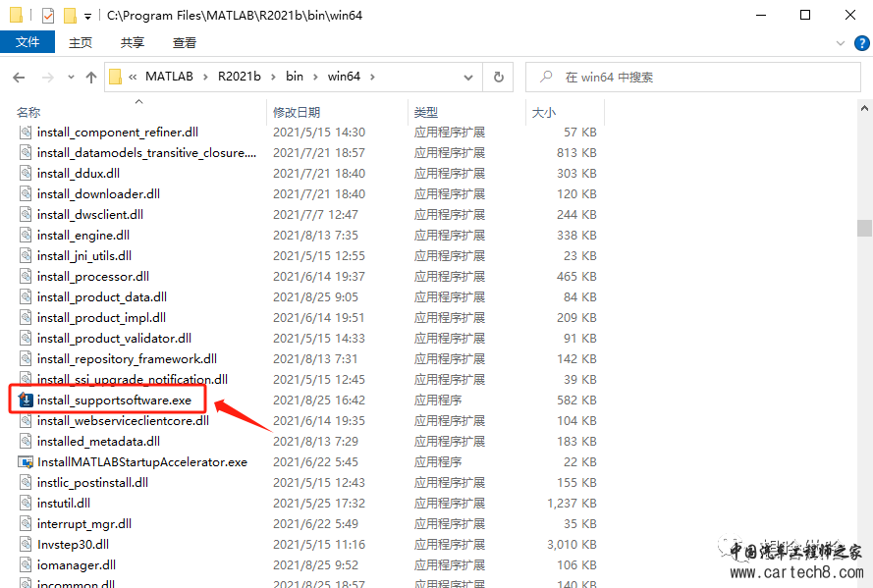Expand the ribbon with the chevron
This screenshot has width=873, height=588.
point(841,43)
